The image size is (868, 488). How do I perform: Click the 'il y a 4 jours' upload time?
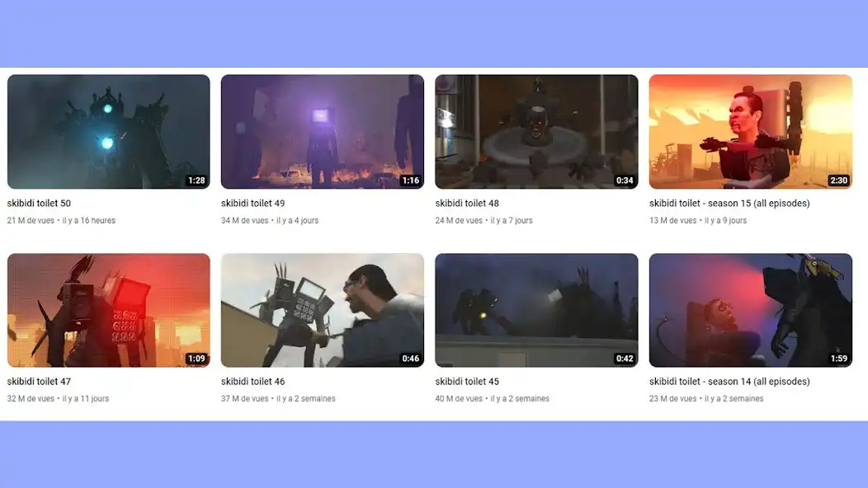[x=298, y=220]
